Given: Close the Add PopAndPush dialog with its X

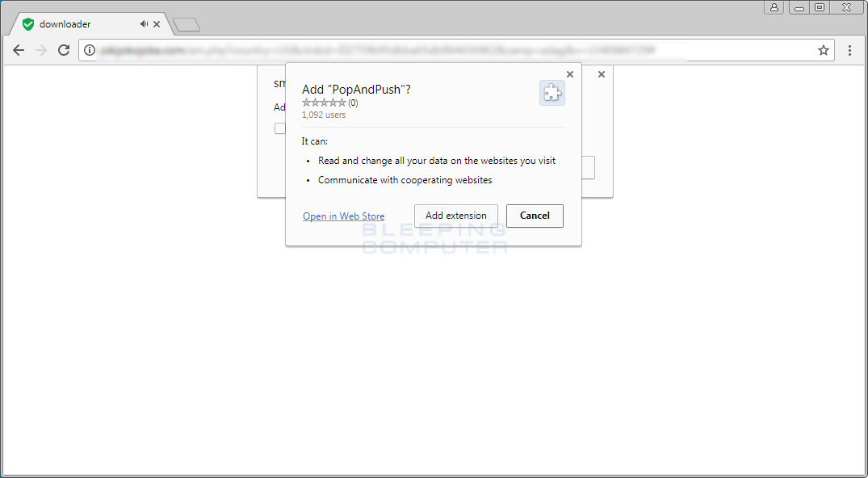Looking at the screenshot, I should [x=569, y=73].
